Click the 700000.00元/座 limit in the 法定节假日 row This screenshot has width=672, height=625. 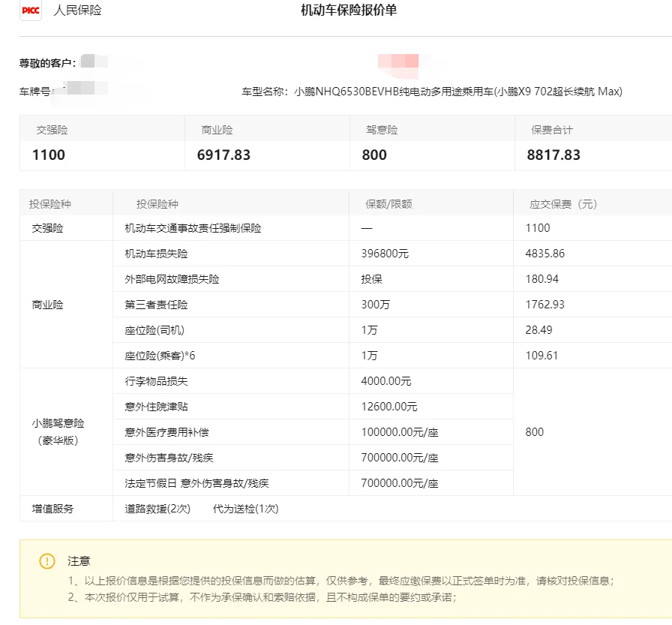point(400,483)
